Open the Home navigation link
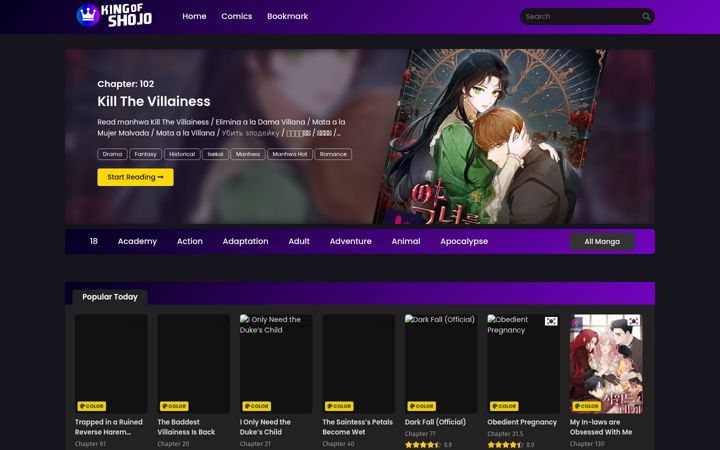 tap(194, 16)
